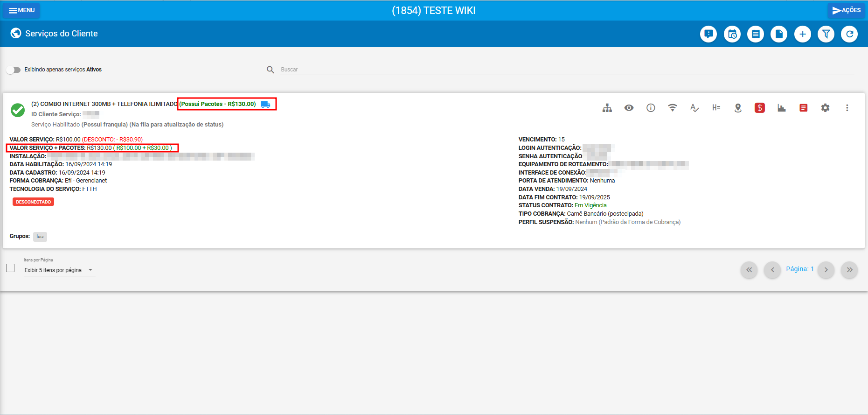868x415 pixels.
Task: Click 'DATA FIM CONTRATO: 19/09/2025' value
Action: [564, 197]
